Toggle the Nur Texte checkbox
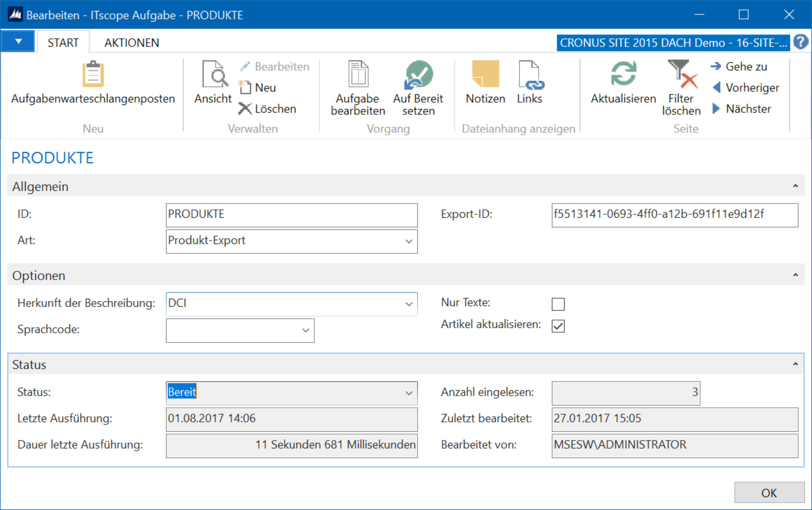The image size is (812, 510). [x=558, y=304]
